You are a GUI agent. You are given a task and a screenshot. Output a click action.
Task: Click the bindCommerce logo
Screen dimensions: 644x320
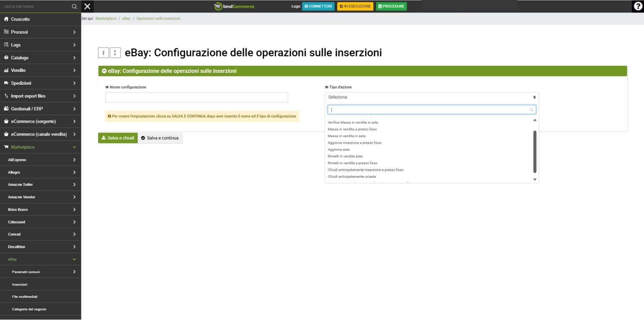tap(234, 6)
